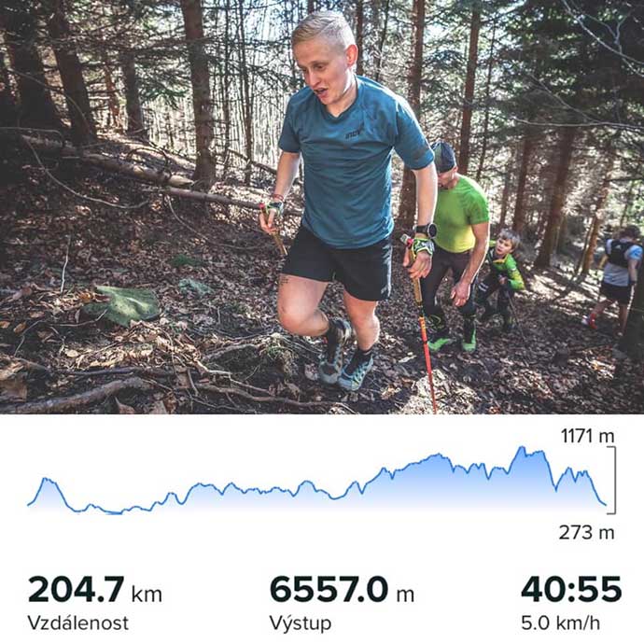This screenshot has width=644, height=644.
Task: Click the sports watch on runner's wrist
Action: pyautogui.click(x=426, y=231)
